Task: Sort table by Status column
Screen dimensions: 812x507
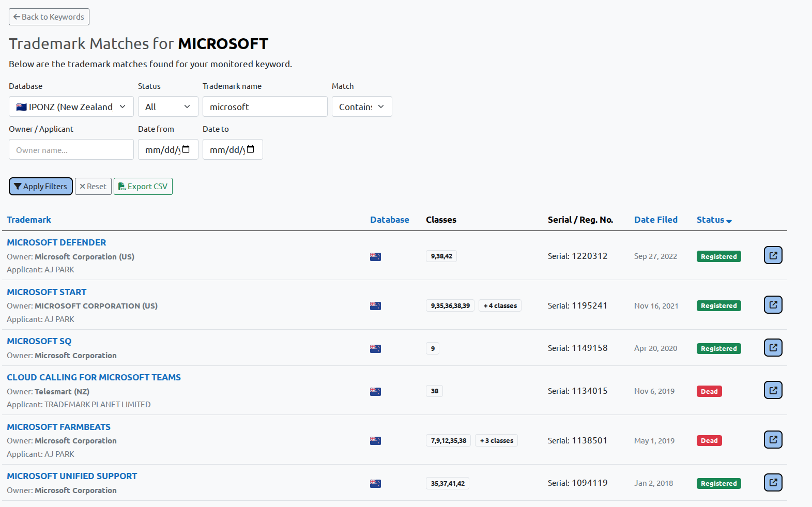Action: (714, 220)
